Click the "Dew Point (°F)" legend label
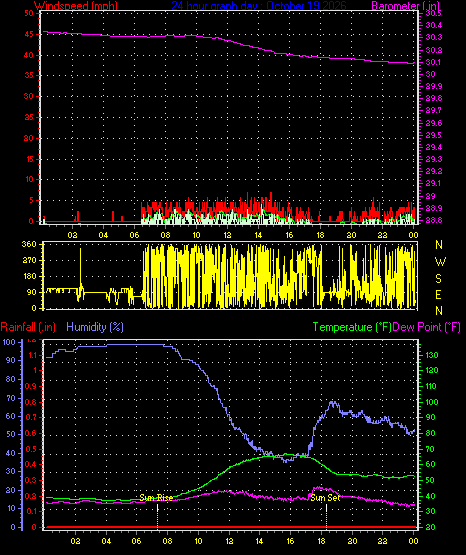Image resolution: width=466 pixels, height=555 pixels. (427, 327)
